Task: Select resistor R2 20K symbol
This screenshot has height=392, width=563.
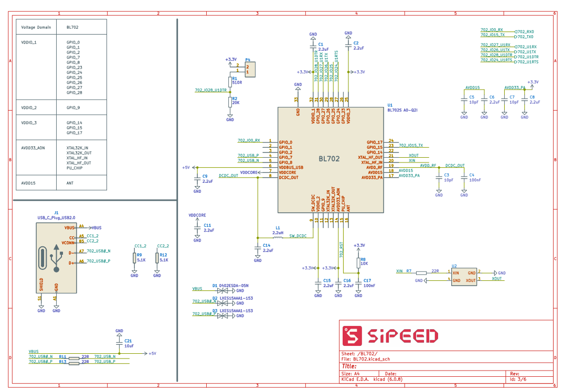Action: [230, 102]
